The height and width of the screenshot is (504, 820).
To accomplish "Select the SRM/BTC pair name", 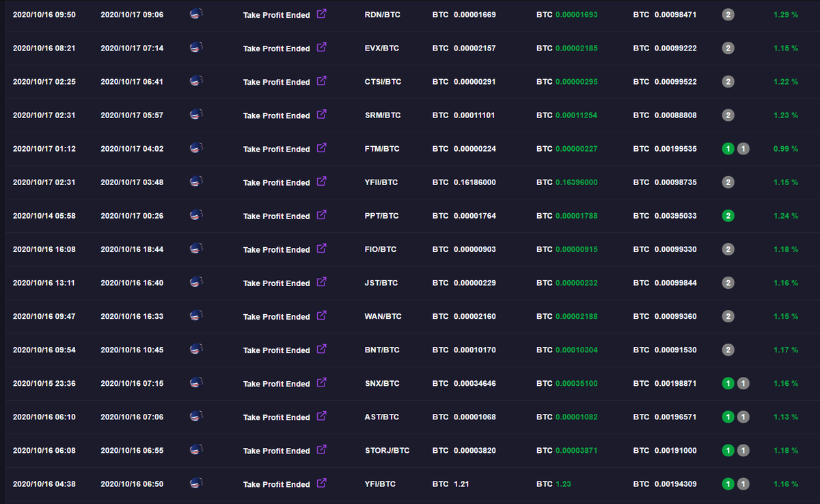I will 383,115.
